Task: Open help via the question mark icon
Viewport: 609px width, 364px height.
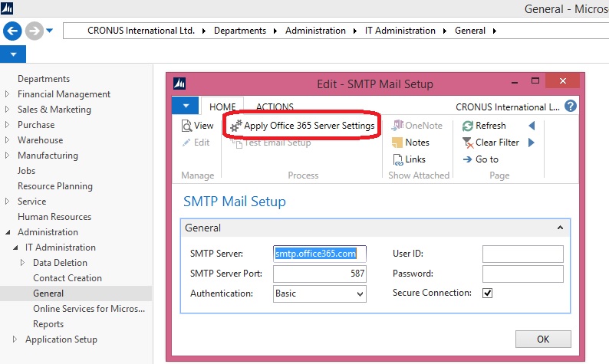Action: coord(570,106)
